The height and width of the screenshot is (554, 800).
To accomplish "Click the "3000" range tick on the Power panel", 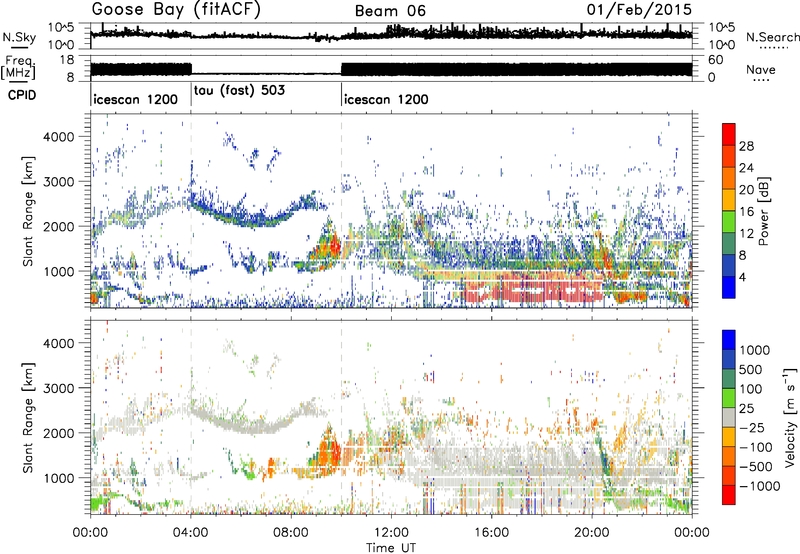I will point(59,182).
